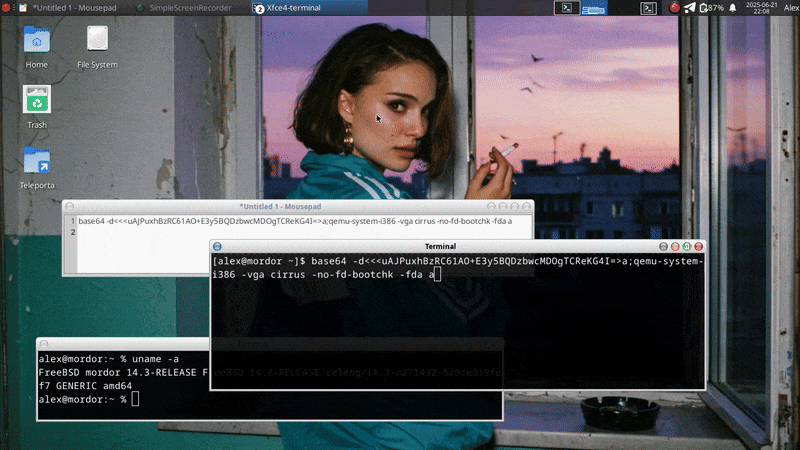Open notifications via the bell icon
The width and height of the screenshot is (800, 450).
tap(733, 8)
